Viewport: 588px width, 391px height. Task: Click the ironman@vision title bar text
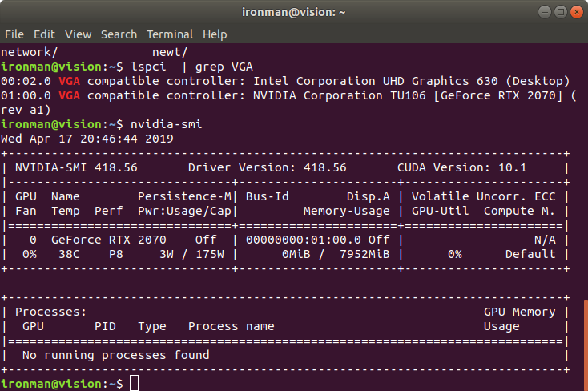(x=293, y=12)
